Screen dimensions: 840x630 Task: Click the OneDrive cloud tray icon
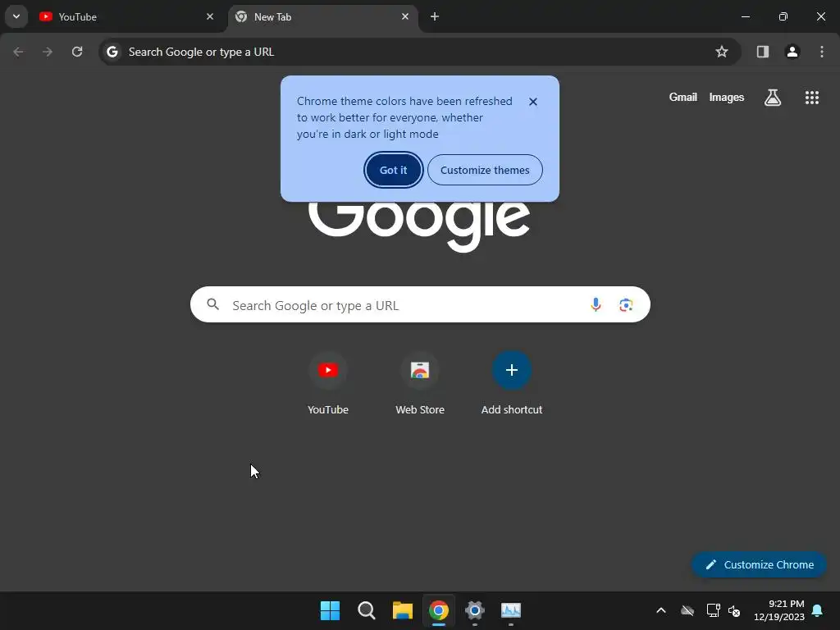[x=687, y=610]
